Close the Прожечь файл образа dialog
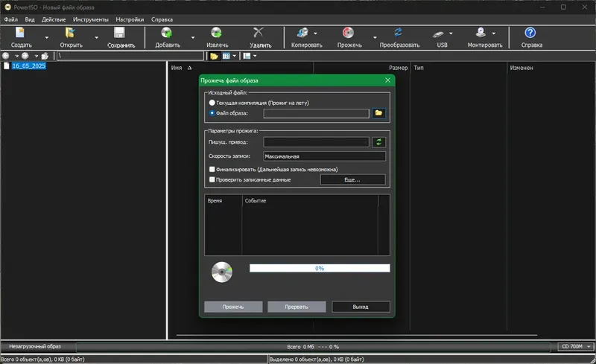 pos(387,80)
